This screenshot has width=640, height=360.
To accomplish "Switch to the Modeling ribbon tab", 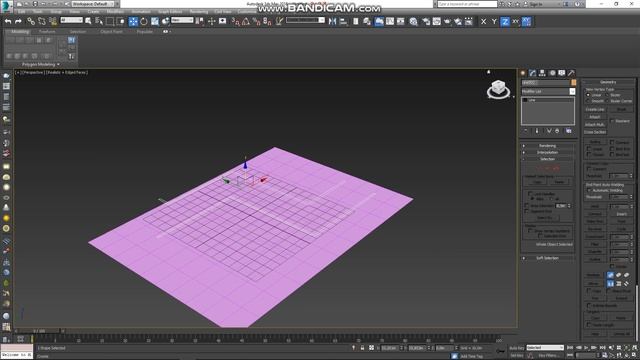I will pyautogui.click(x=20, y=31).
